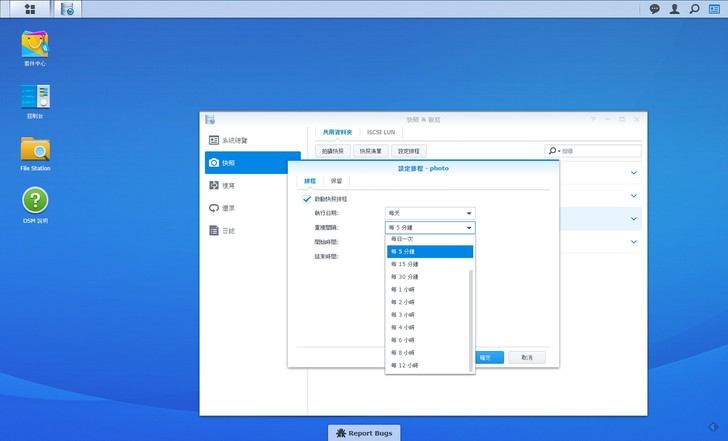Open Control Panel desktop icon
The height and width of the screenshot is (441, 728).
[35, 98]
